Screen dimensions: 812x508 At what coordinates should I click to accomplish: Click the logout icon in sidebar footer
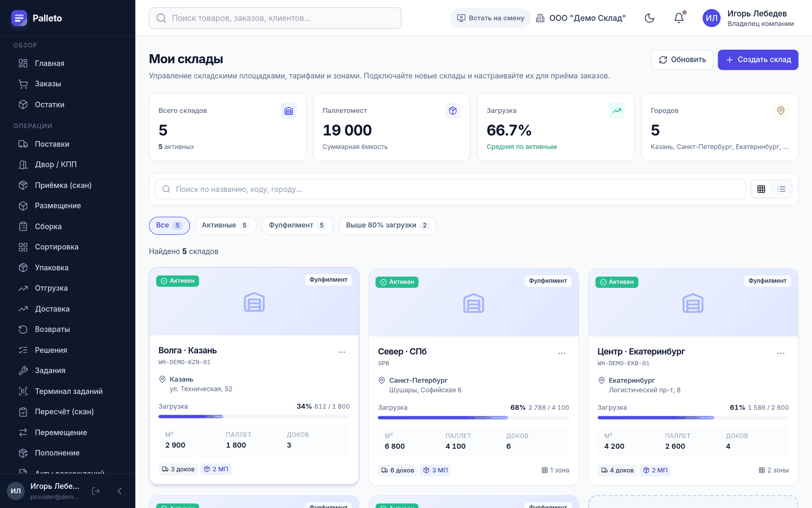coord(96,491)
